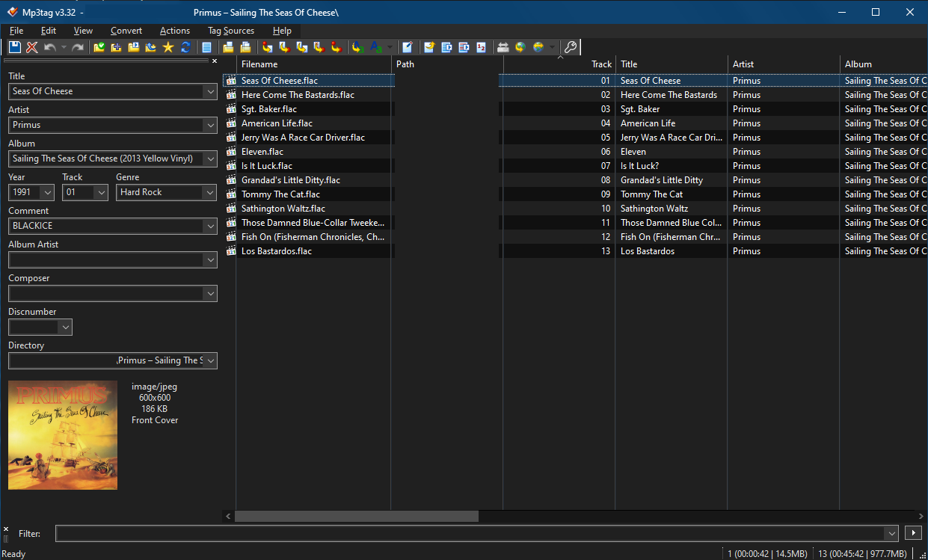
Task: Click into the Filter input field
Action: coord(470,533)
